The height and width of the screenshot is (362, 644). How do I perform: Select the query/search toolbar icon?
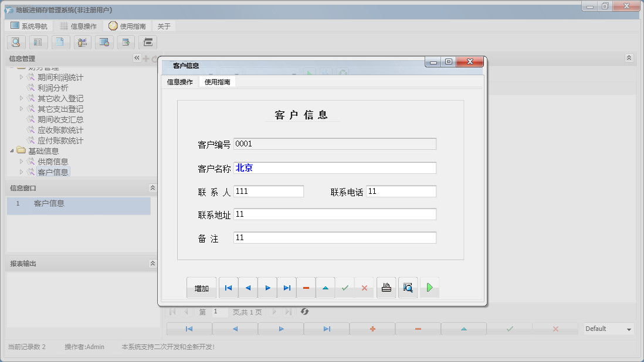[x=16, y=42]
